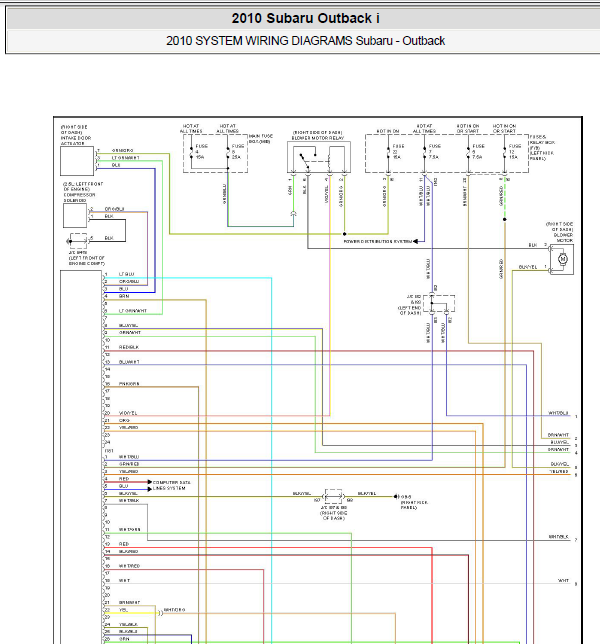Click the J/C B47H ground connector symbol
The height and width of the screenshot is (644, 600).
pyautogui.click(x=78, y=241)
